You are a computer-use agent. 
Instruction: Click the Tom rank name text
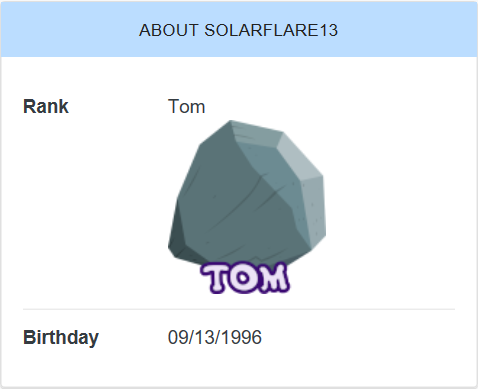186,107
